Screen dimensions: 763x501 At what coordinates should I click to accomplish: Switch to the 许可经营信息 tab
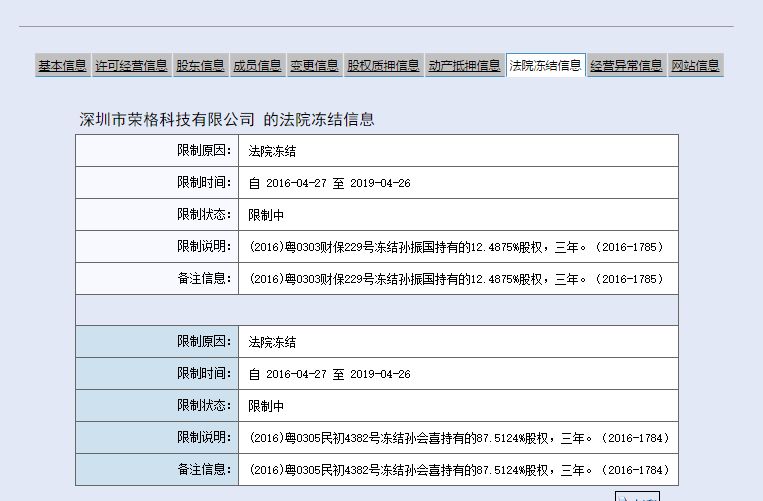click(131, 66)
